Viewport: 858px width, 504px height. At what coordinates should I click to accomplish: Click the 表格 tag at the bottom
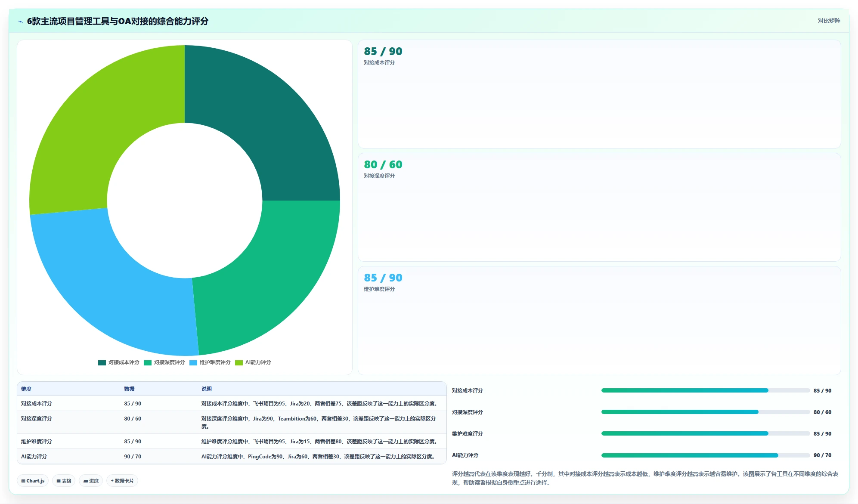click(64, 481)
